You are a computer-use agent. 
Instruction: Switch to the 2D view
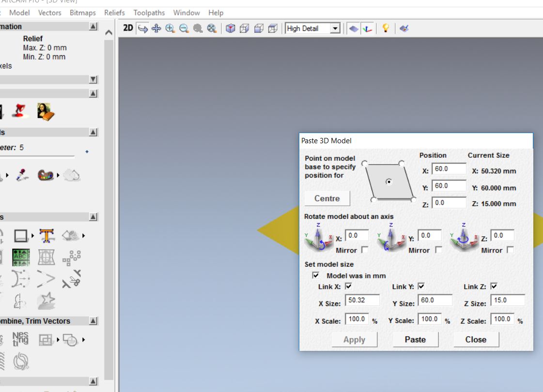point(128,28)
